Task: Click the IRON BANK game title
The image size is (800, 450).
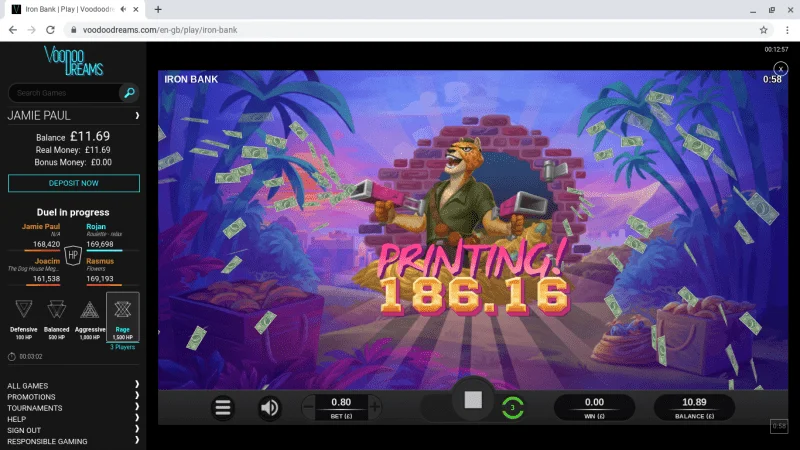Action: (x=191, y=79)
